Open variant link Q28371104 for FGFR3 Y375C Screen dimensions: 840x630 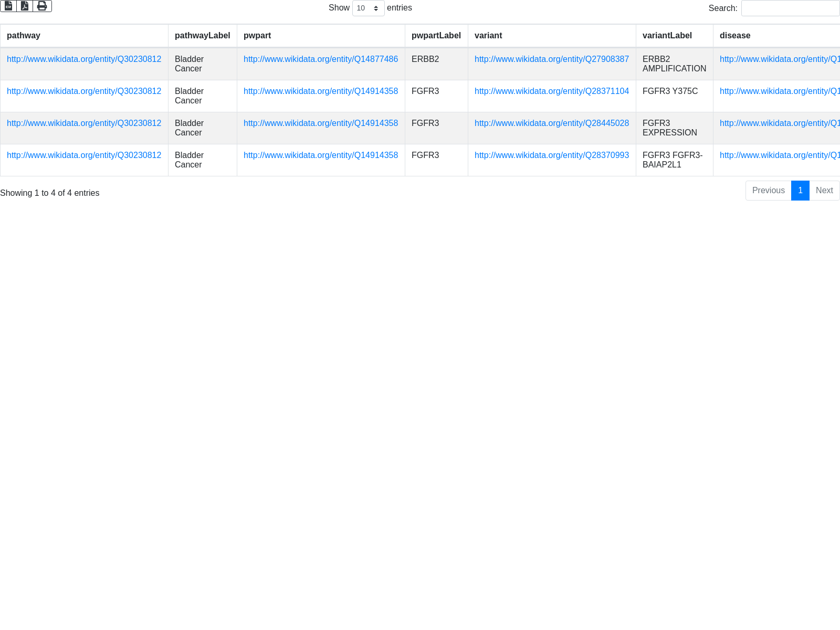pyautogui.click(x=551, y=91)
